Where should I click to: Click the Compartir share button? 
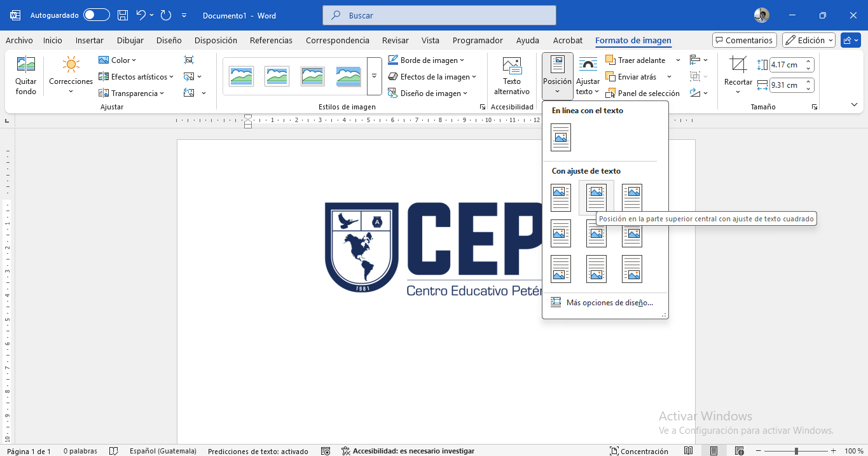point(850,40)
